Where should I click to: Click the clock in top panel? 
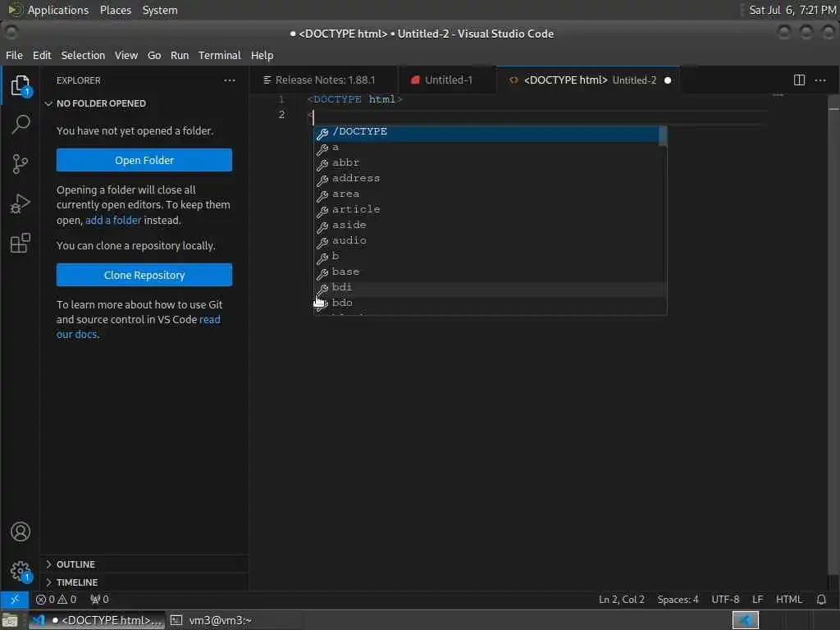tap(792, 10)
